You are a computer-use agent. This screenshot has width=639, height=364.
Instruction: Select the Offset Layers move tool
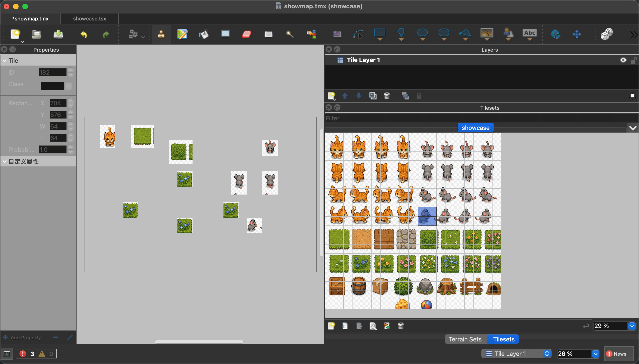(x=577, y=34)
